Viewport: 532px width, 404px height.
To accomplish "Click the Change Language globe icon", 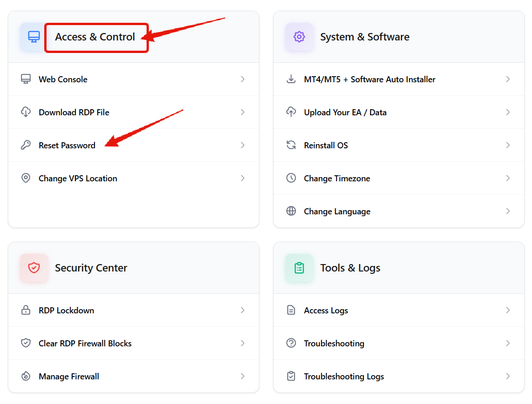I will click(x=291, y=211).
